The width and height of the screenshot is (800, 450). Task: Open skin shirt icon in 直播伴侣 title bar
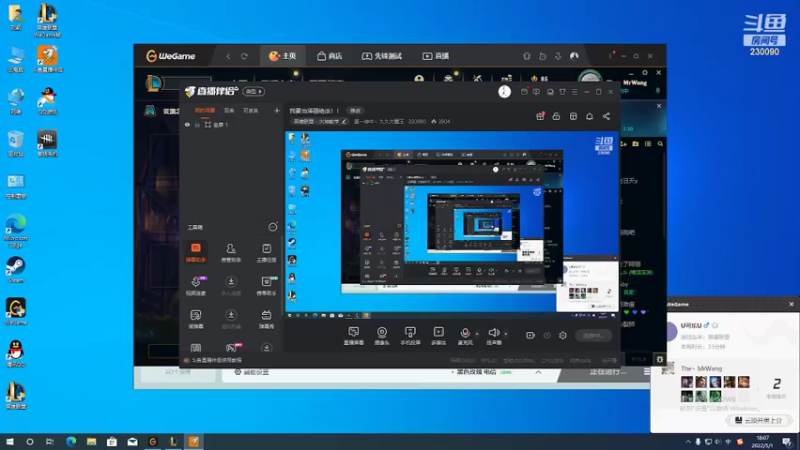pos(562,92)
